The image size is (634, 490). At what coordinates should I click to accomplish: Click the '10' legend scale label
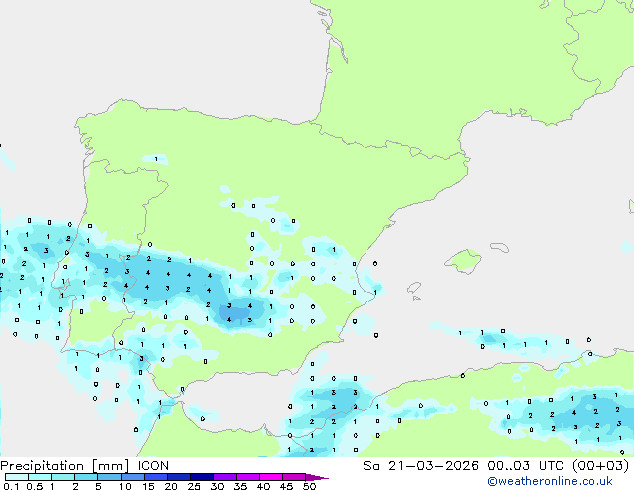point(125,486)
